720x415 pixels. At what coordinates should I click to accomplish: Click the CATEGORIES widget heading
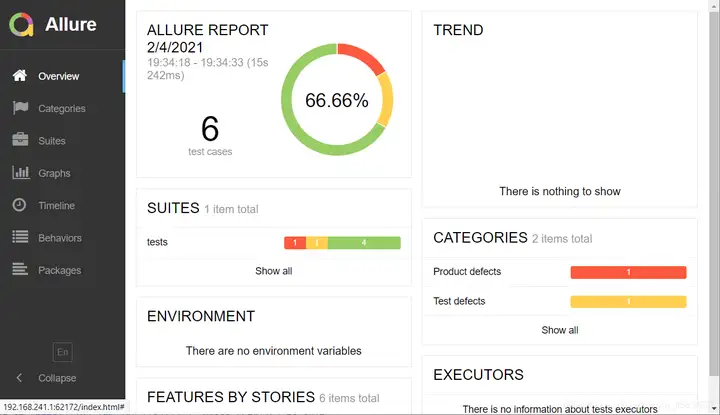pos(480,238)
